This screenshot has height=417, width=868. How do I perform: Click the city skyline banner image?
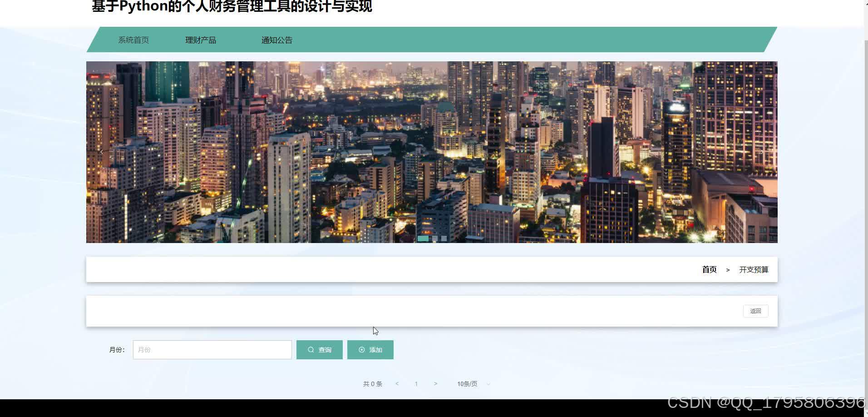(432, 152)
